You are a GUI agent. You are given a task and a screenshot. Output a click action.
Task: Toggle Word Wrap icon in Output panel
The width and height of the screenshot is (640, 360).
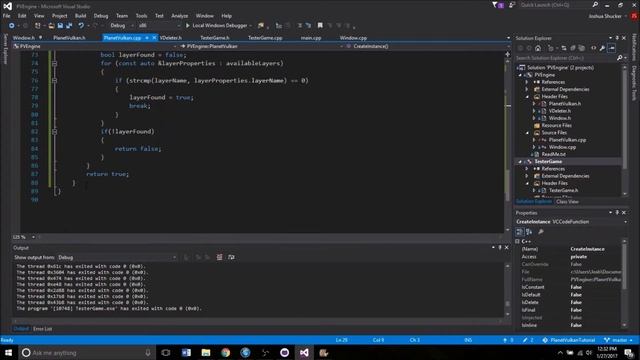(x=231, y=257)
